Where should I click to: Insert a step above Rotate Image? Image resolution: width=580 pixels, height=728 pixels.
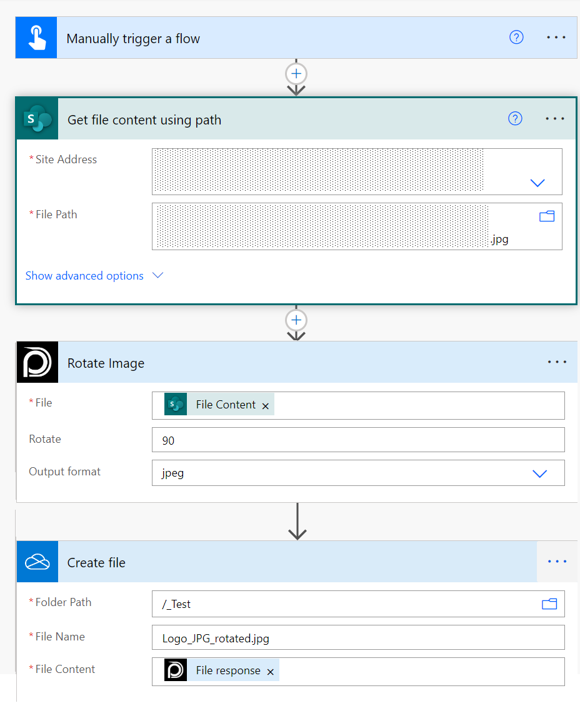[x=296, y=320]
